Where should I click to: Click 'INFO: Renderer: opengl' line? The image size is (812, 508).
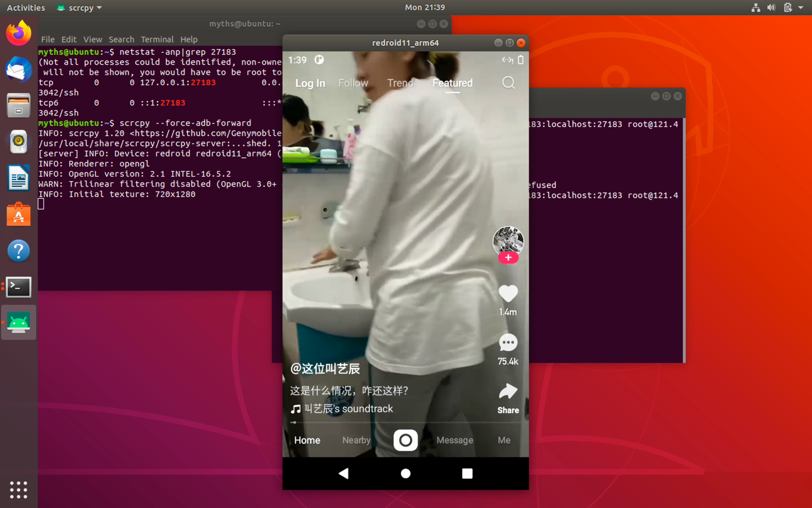(x=94, y=164)
